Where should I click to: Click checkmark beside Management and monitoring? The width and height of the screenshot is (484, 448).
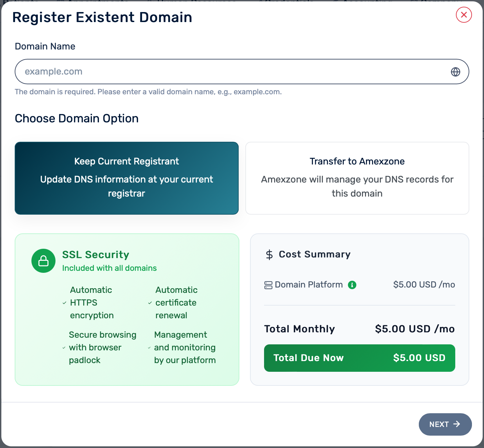pyautogui.click(x=149, y=348)
